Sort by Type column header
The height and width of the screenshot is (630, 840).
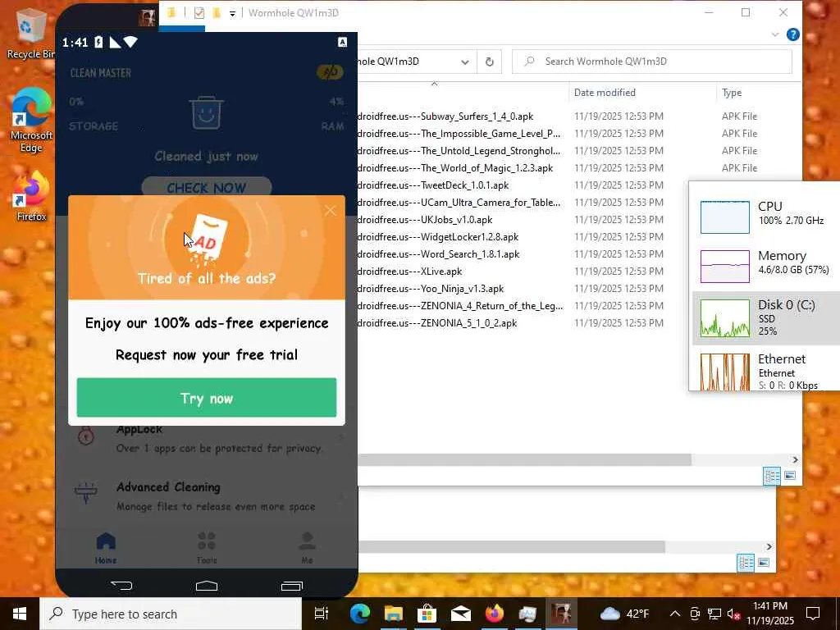pyautogui.click(x=731, y=93)
